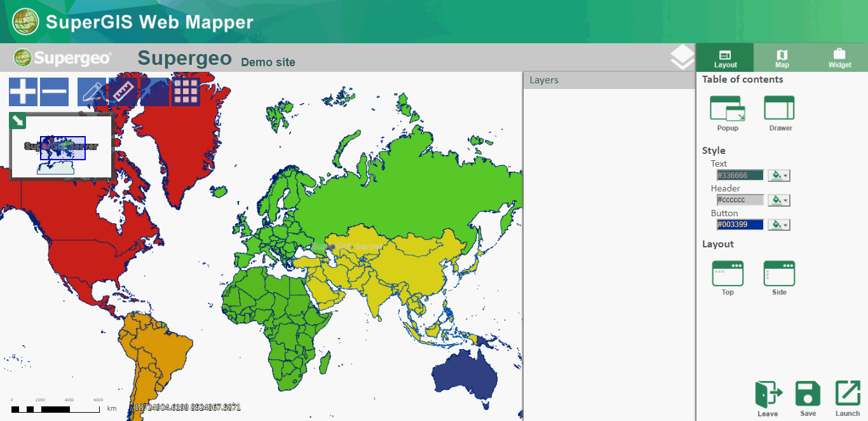
Task: Open the Button color picker dropdown
Action: click(x=779, y=225)
